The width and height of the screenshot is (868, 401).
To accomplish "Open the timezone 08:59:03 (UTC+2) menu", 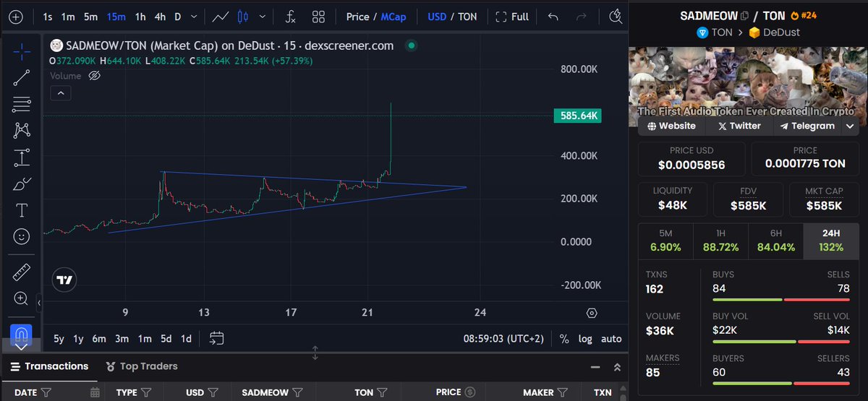I will click(503, 338).
